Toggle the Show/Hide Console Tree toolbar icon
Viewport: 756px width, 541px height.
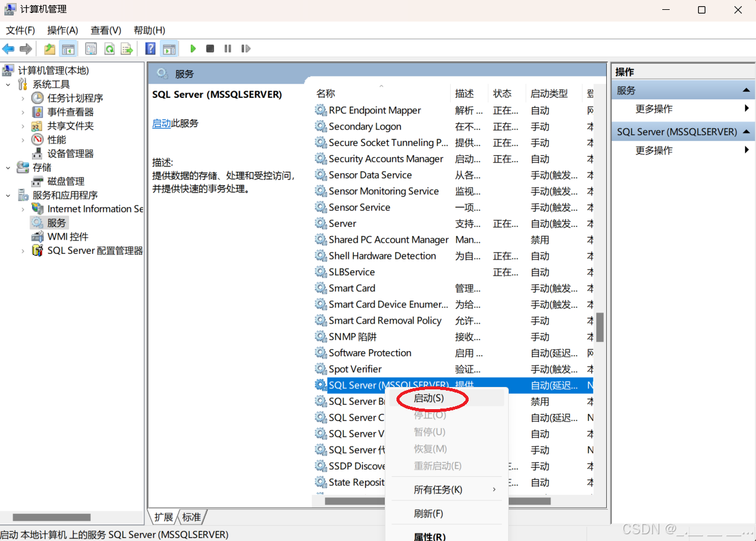(68, 49)
